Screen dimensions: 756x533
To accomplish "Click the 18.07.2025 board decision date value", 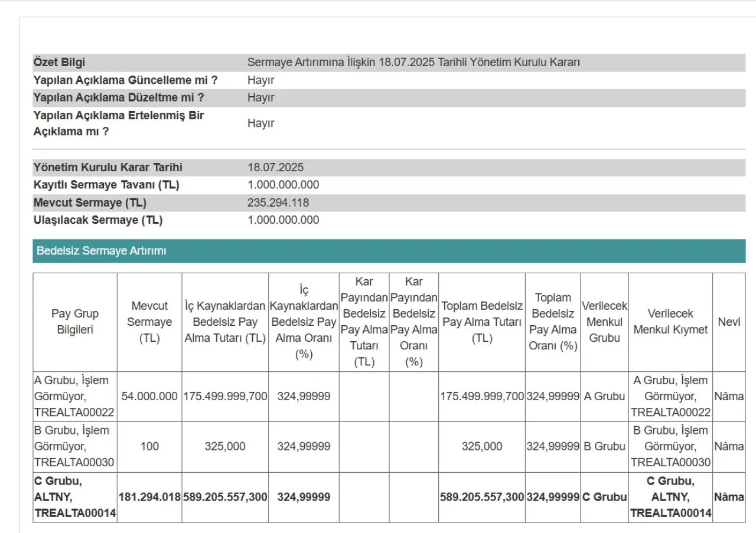I will (275, 167).
